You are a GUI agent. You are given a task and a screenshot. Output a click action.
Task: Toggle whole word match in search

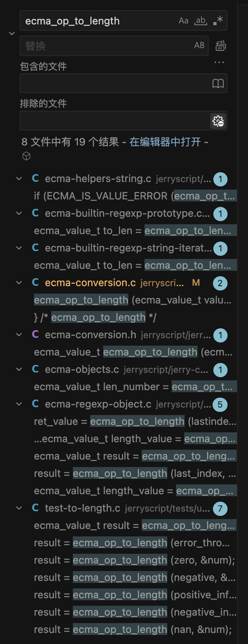pos(200,20)
